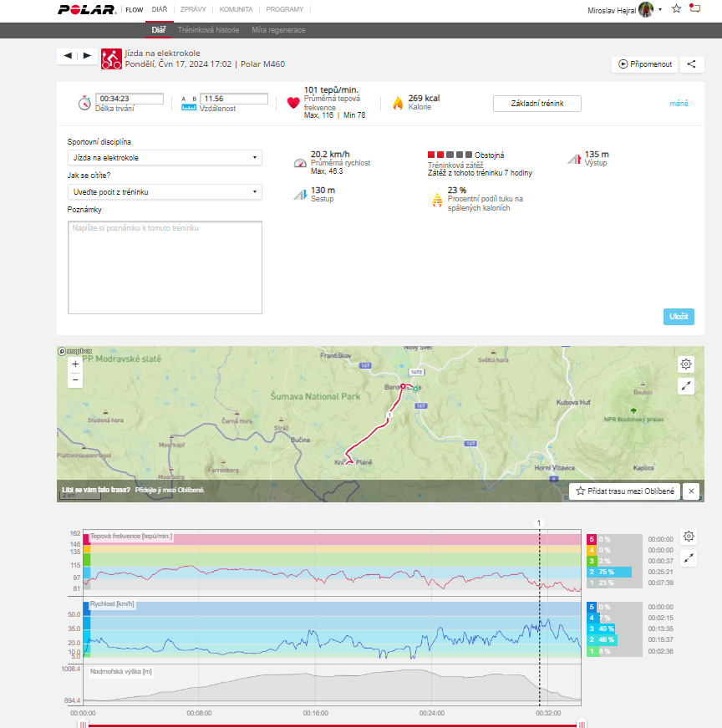Viewport: 722px width, 728px height.
Task: Click the Šumava National Park map label
Action: point(316,396)
